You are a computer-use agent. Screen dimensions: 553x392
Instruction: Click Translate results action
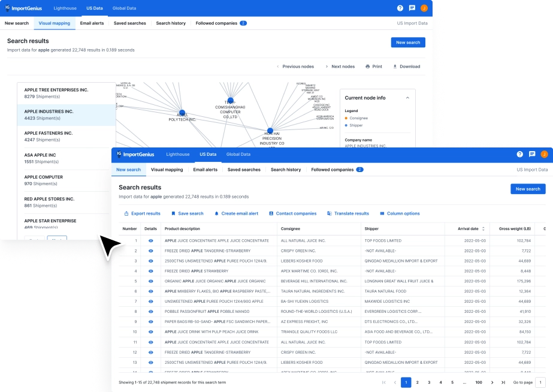(347, 213)
